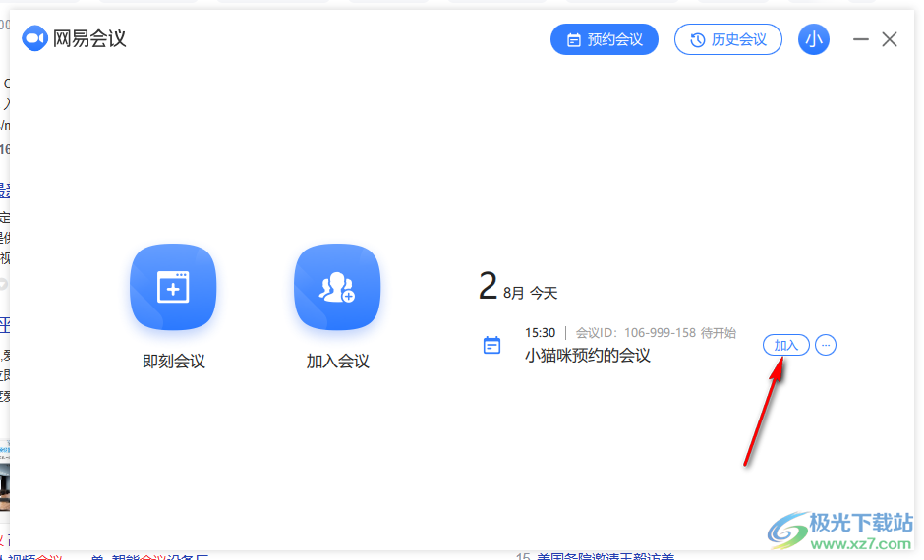
Task: Click the 待开始 status text
Action: click(x=719, y=333)
